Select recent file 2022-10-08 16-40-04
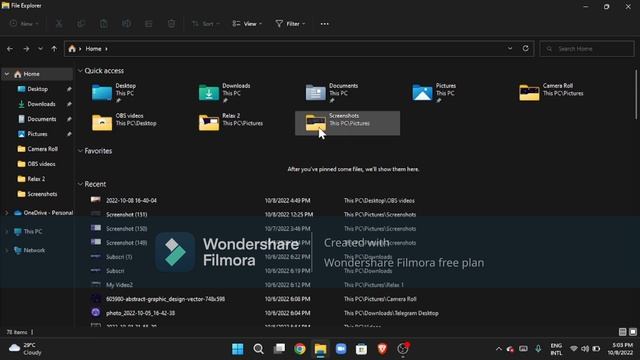This screenshot has width=640, height=360. [131, 200]
